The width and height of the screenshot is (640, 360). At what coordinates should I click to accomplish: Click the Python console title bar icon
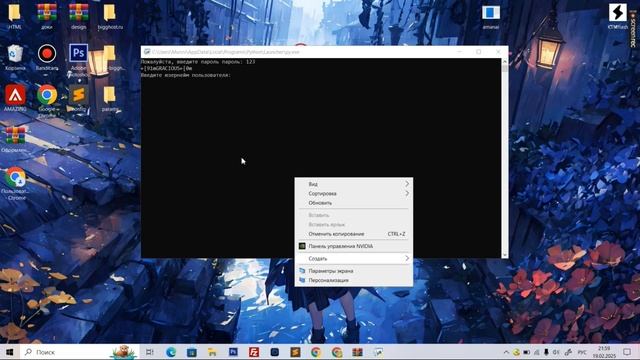(147, 52)
